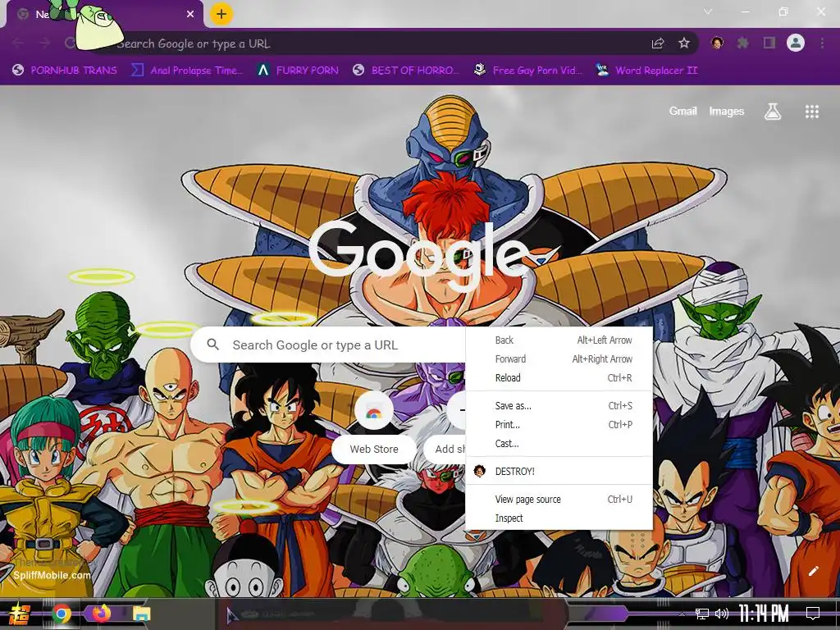Open the three-dot Chrome menu
The height and width of the screenshot is (630, 840).
822,43
